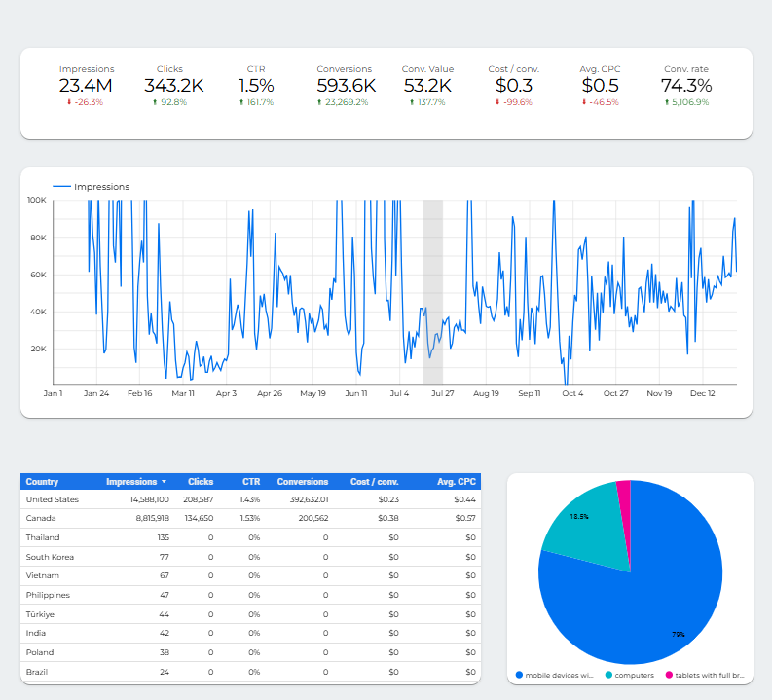This screenshot has height=700, width=772.
Task: Sort table by Clicks column header
Action: pos(200,482)
